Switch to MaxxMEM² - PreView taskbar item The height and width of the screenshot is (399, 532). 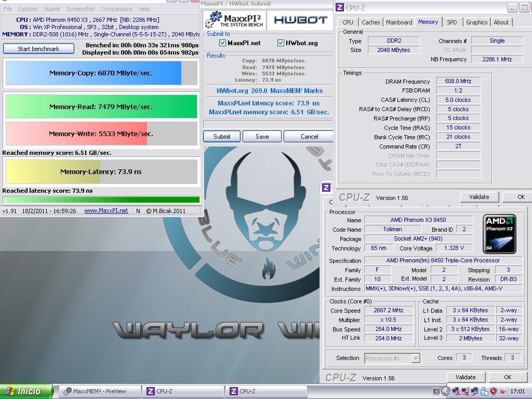[x=100, y=391]
